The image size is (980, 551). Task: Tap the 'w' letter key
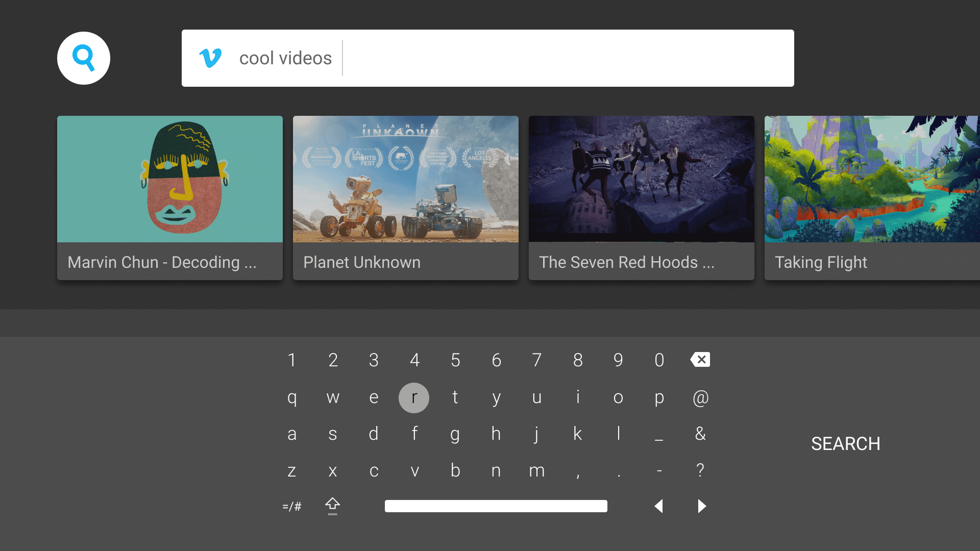(333, 398)
